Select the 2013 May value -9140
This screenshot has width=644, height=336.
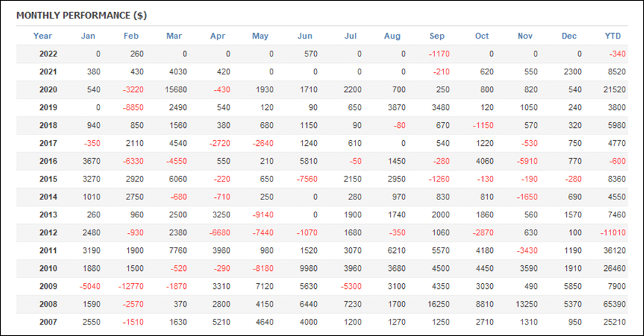(x=263, y=214)
